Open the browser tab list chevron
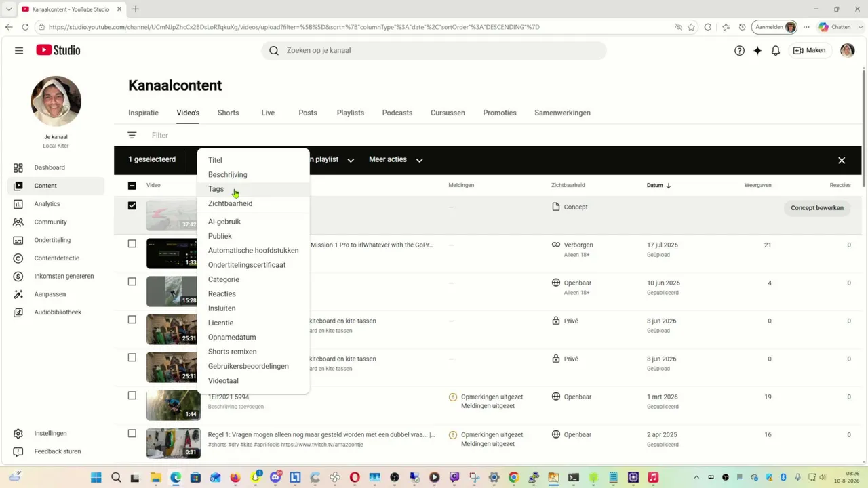868x488 pixels. point(9,9)
